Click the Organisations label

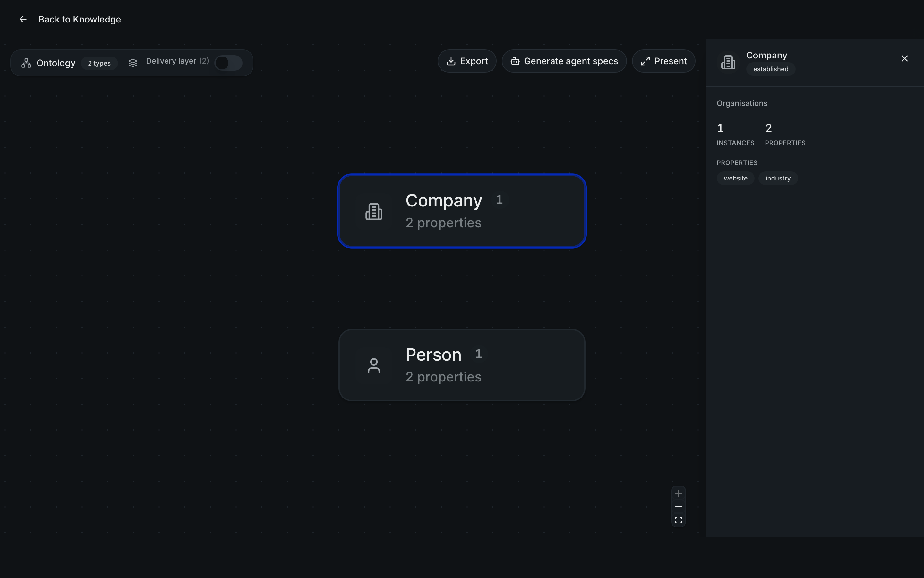[x=742, y=103]
